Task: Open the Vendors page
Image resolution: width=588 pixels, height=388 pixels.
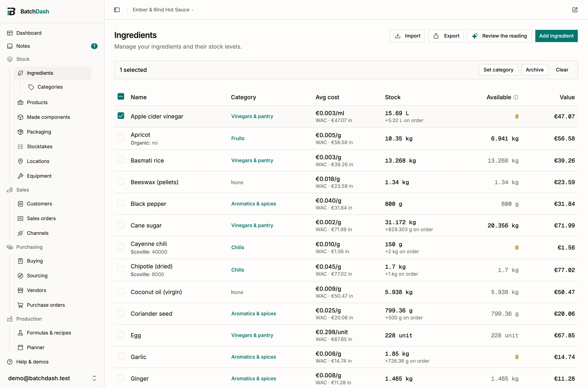Action: tap(36, 290)
